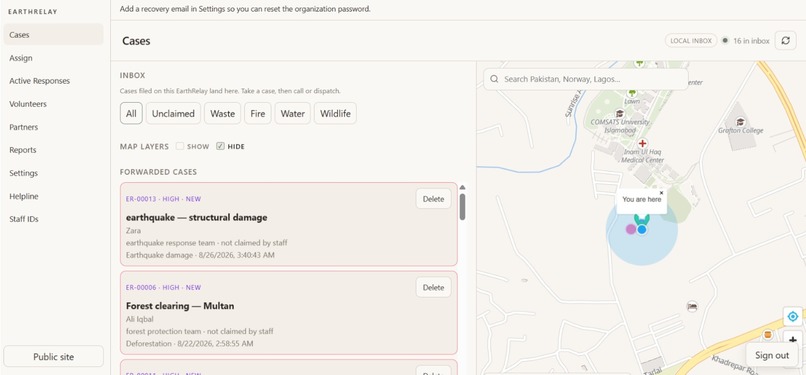Click the blue current-location dot
The image size is (806, 375).
642,229
